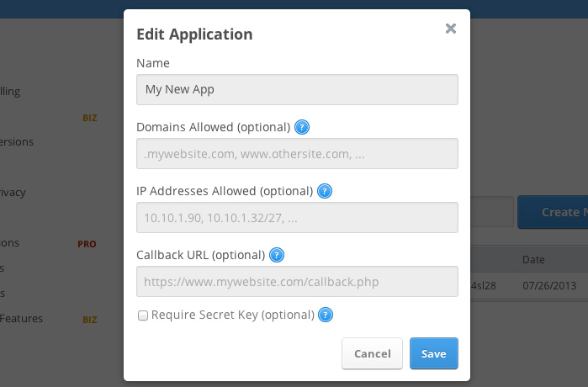588x387 pixels.
Task: Click the blue Create button behind the dialog
Action: [552, 212]
